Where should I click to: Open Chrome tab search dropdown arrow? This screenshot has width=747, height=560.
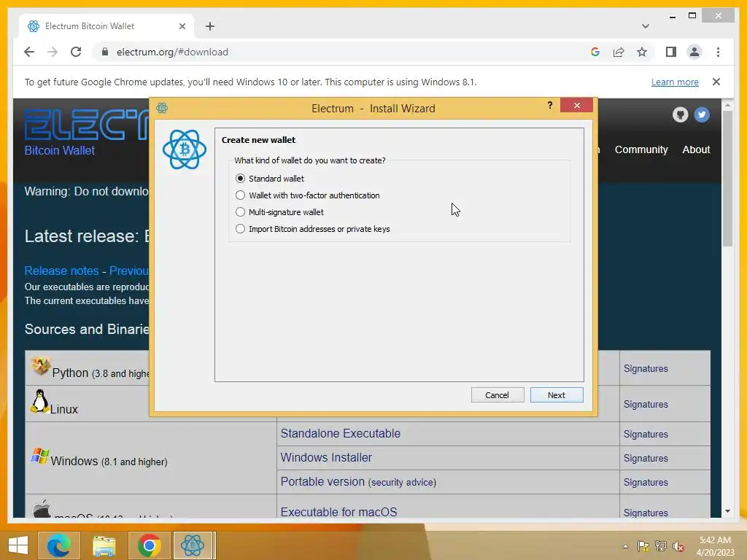coord(645,26)
